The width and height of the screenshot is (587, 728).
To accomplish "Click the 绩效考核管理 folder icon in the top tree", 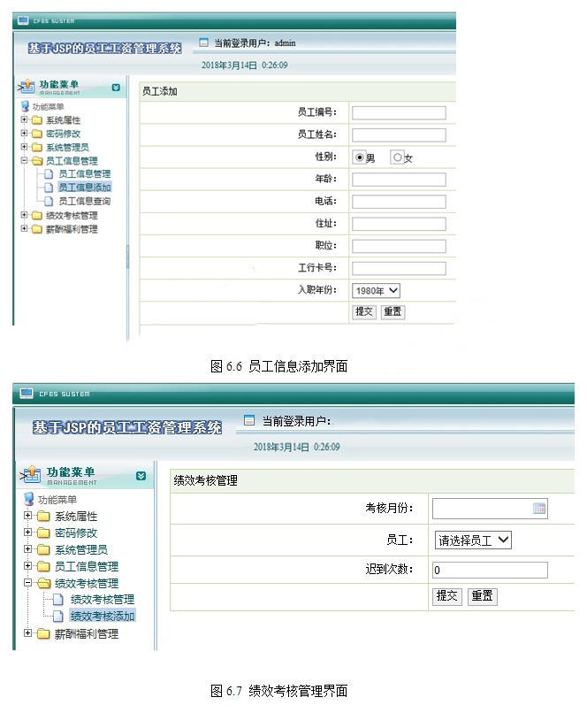I will coord(36,216).
